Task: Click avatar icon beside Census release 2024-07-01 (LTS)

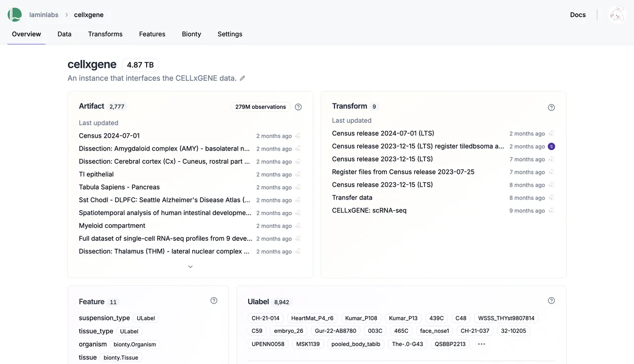Action: coord(551,133)
